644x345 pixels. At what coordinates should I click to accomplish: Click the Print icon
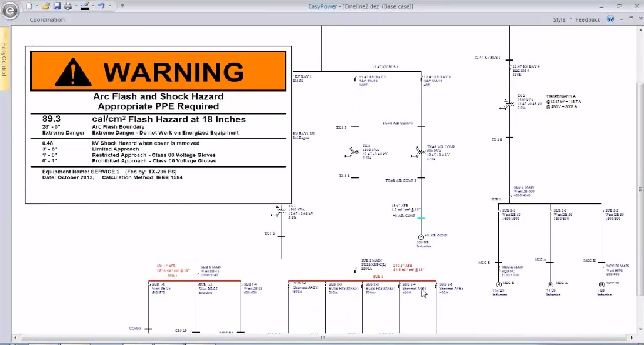68,6
